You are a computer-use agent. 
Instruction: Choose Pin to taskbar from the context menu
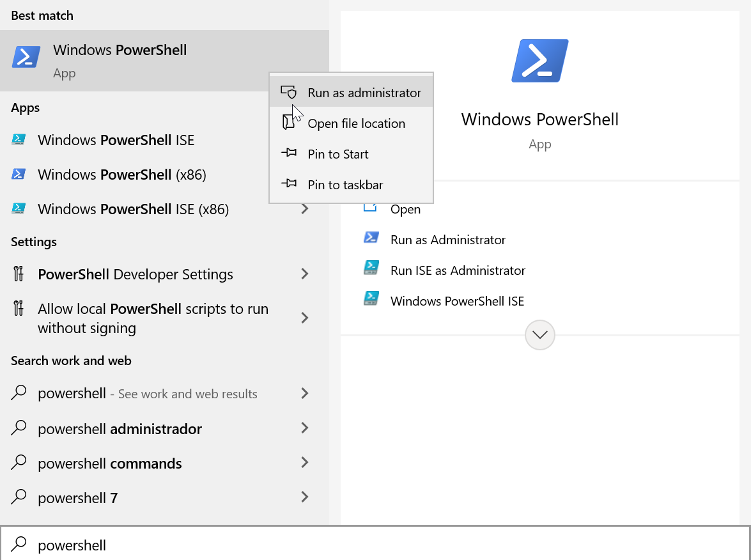click(x=344, y=185)
